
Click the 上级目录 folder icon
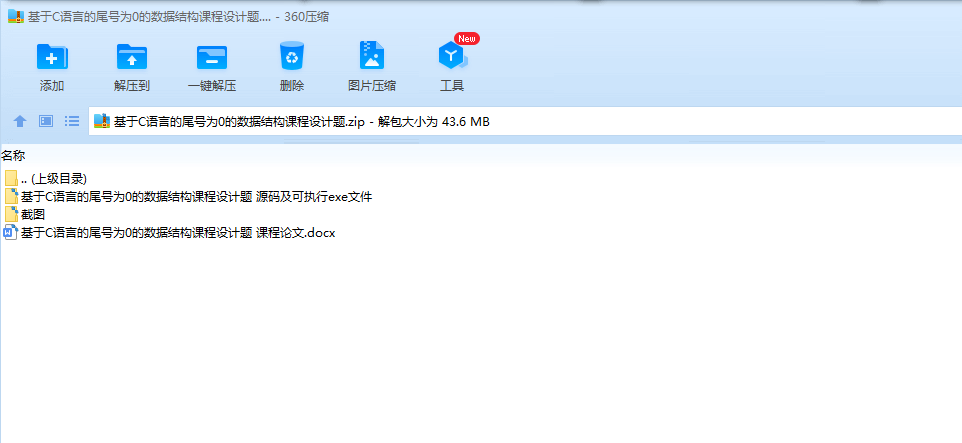[11, 179]
